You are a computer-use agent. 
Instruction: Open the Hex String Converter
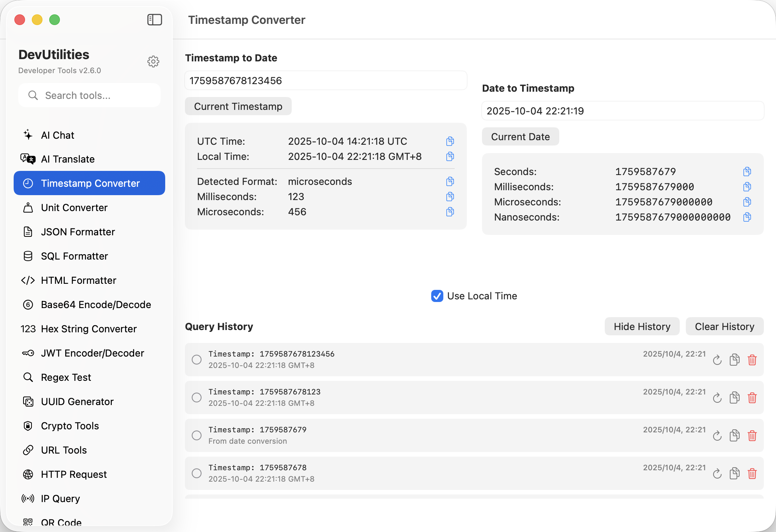click(x=89, y=329)
